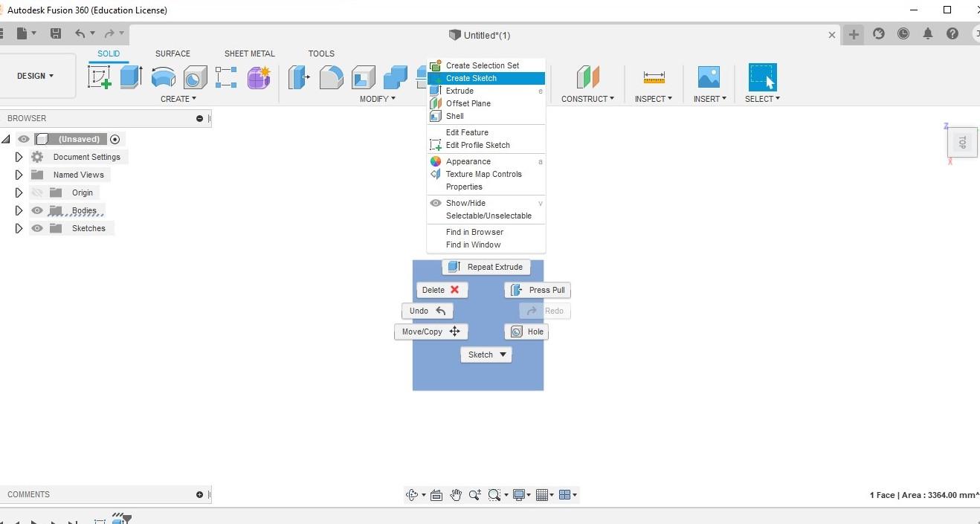Save the document with the floppy icon
Viewport: 980px width, 524px height.
click(55, 33)
